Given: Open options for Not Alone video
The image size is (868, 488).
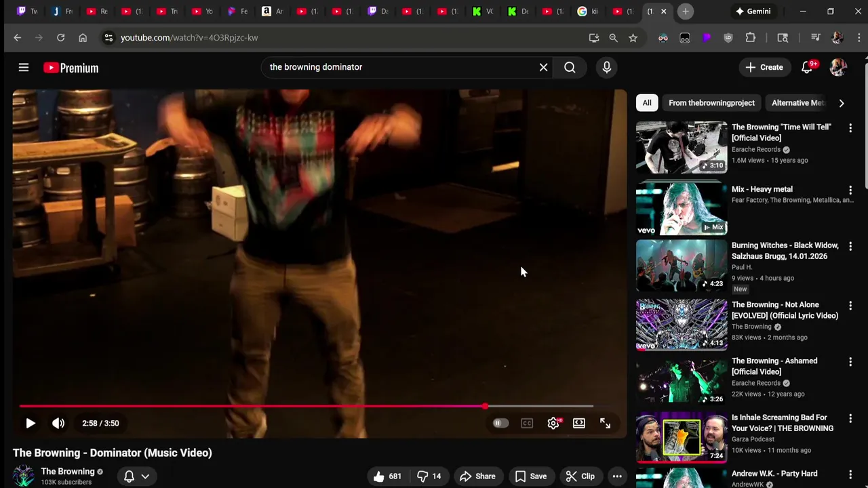Looking at the screenshot, I should click(x=850, y=306).
